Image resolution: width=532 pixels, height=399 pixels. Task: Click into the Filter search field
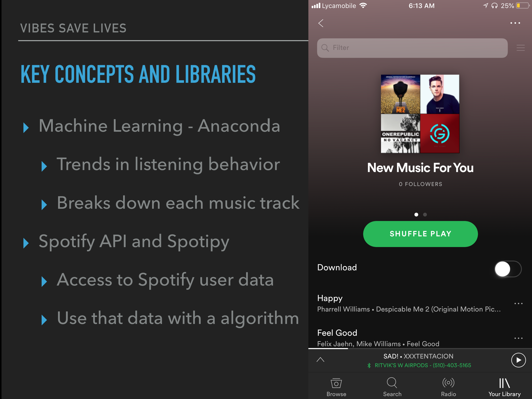[412, 48]
